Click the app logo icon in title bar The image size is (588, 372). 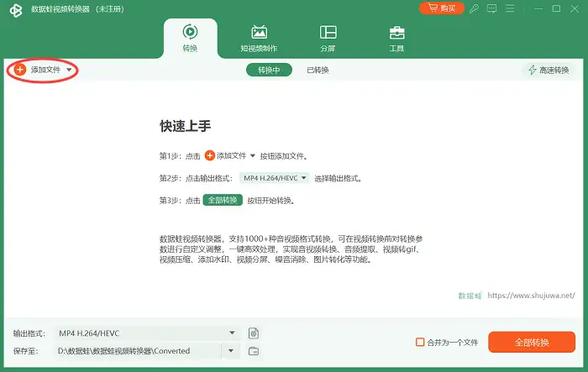click(x=16, y=11)
